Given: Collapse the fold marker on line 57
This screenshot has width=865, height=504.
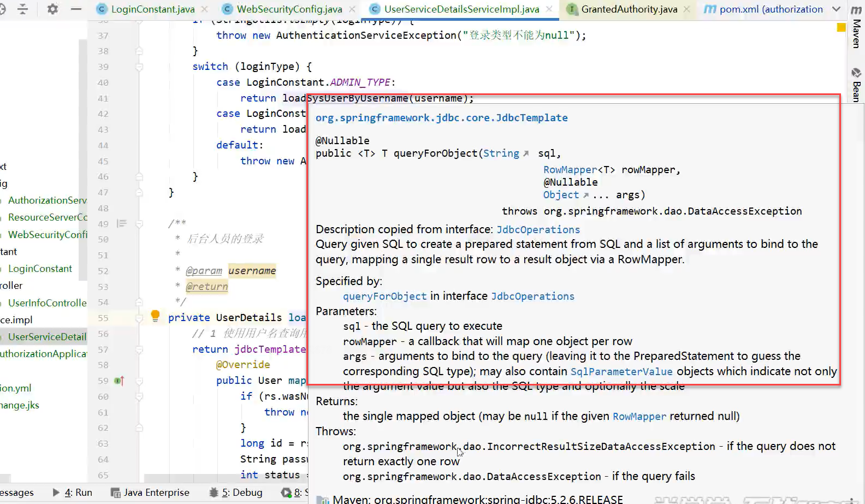Looking at the screenshot, I should coord(139,349).
